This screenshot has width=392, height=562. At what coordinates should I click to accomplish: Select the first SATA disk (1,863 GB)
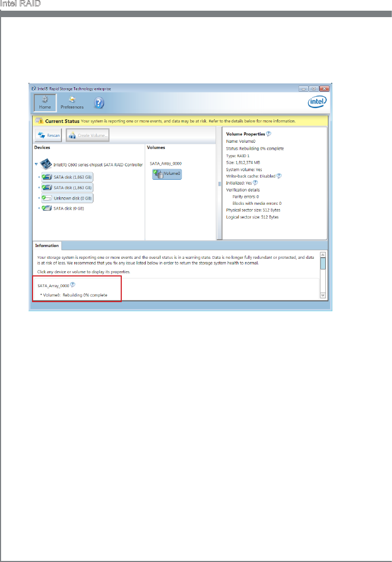pyautogui.click(x=67, y=177)
